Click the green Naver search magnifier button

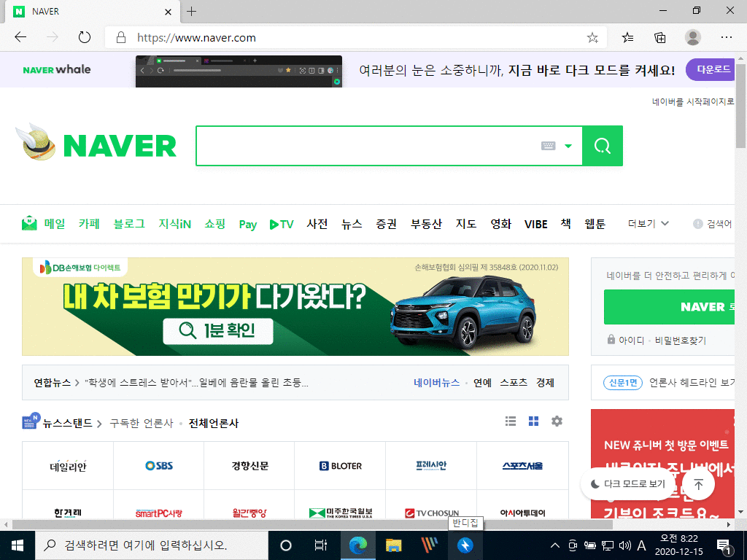602,146
